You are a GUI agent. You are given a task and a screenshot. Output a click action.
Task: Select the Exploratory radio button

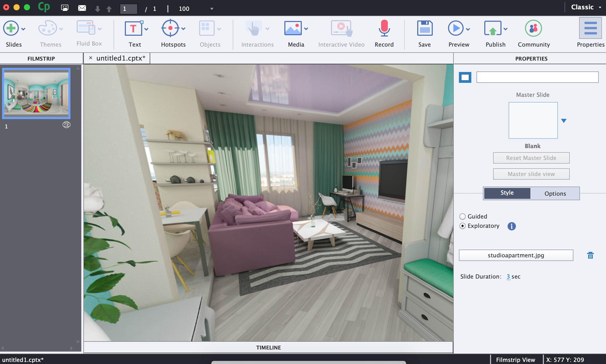pyautogui.click(x=462, y=225)
